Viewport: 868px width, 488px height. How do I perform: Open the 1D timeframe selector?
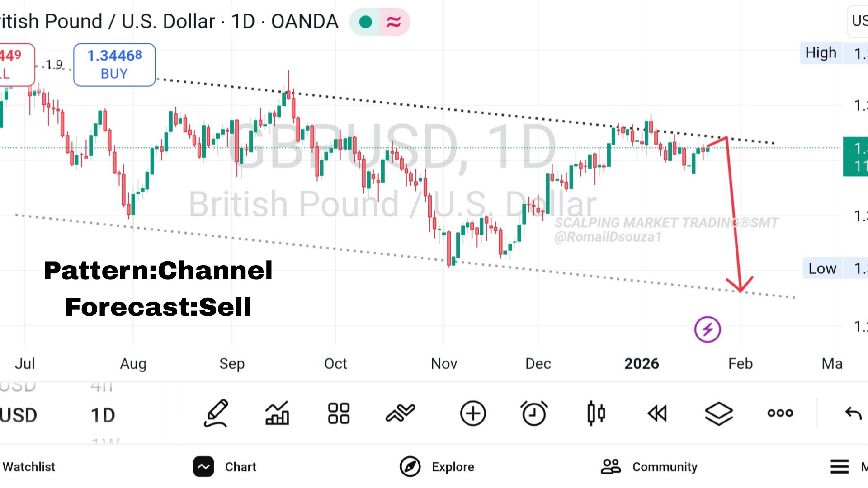[103, 415]
